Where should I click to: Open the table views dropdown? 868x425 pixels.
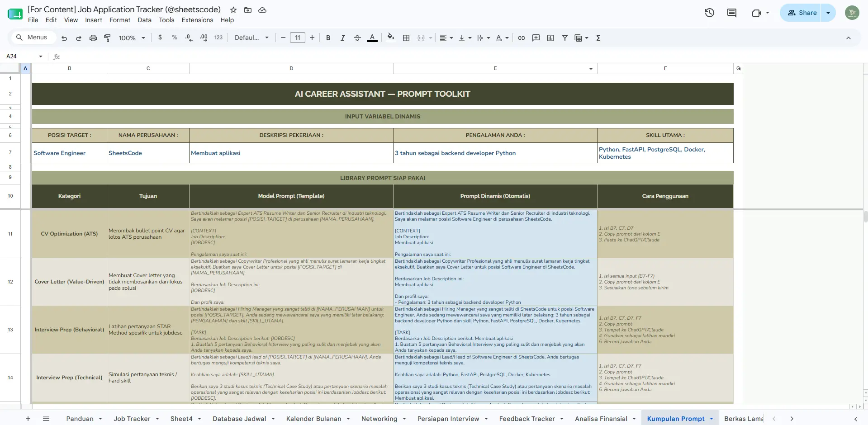581,38
